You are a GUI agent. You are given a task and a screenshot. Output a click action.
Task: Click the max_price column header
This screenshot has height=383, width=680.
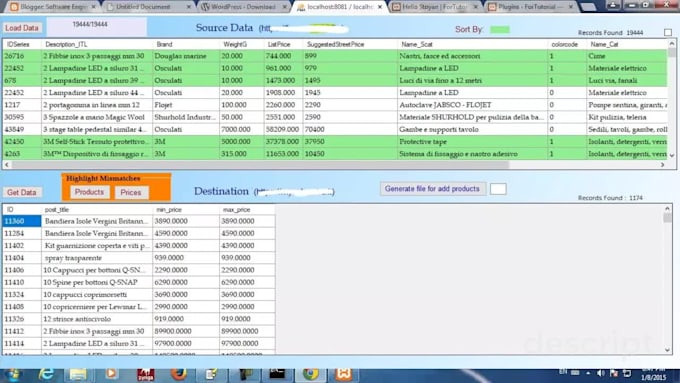pyautogui.click(x=247, y=210)
